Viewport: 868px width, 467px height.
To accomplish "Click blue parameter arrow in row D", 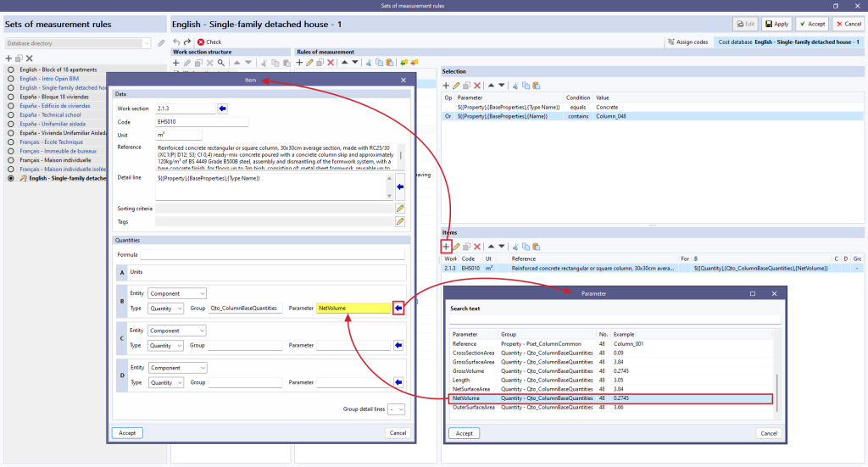I will pos(398,382).
